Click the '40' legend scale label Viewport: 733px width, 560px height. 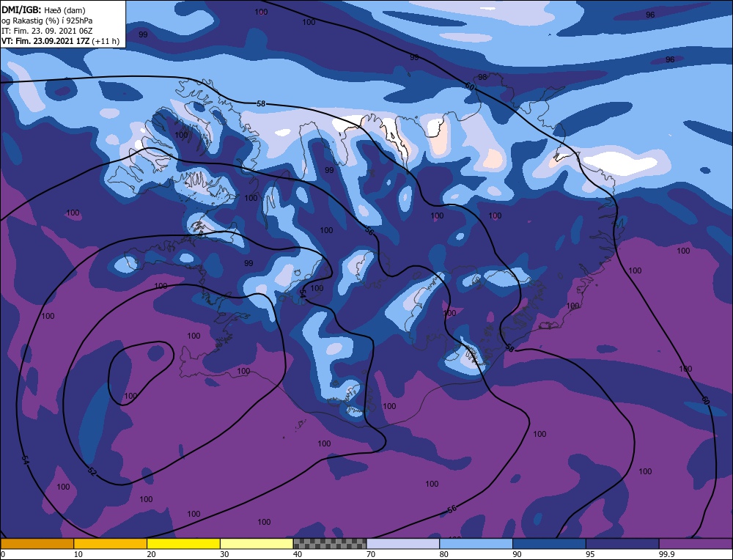click(298, 554)
